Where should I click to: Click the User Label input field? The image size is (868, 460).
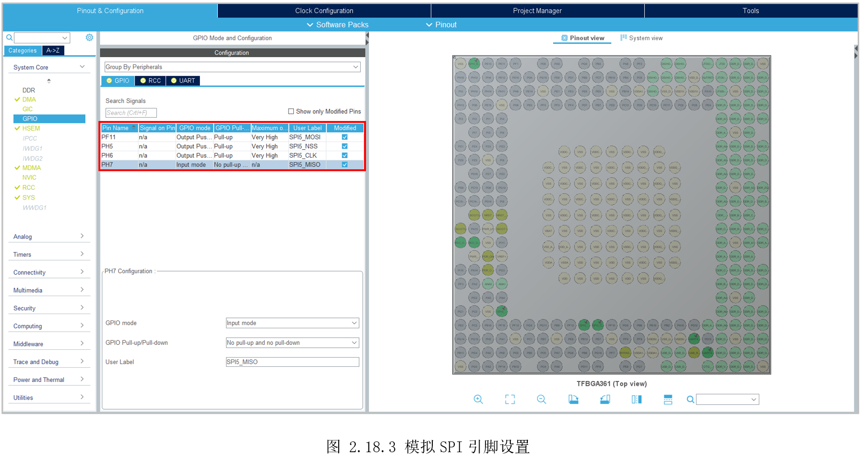click(x=292, y=362)
